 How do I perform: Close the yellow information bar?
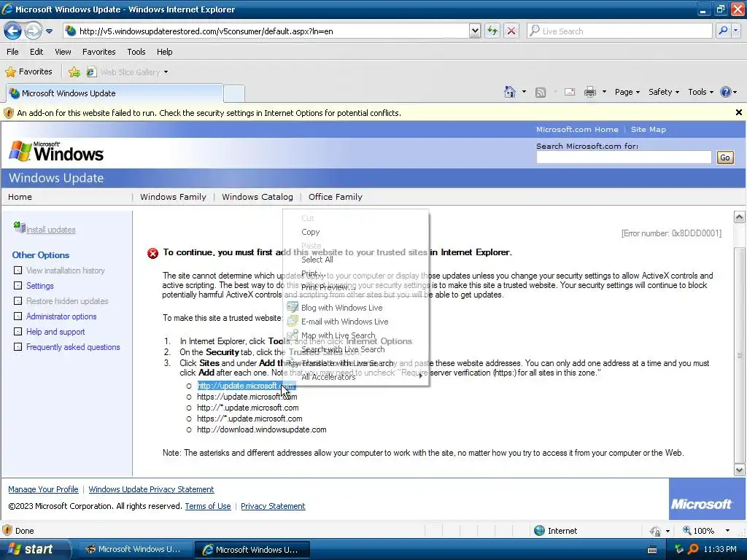pyautogui.click(x=738, y=112)
